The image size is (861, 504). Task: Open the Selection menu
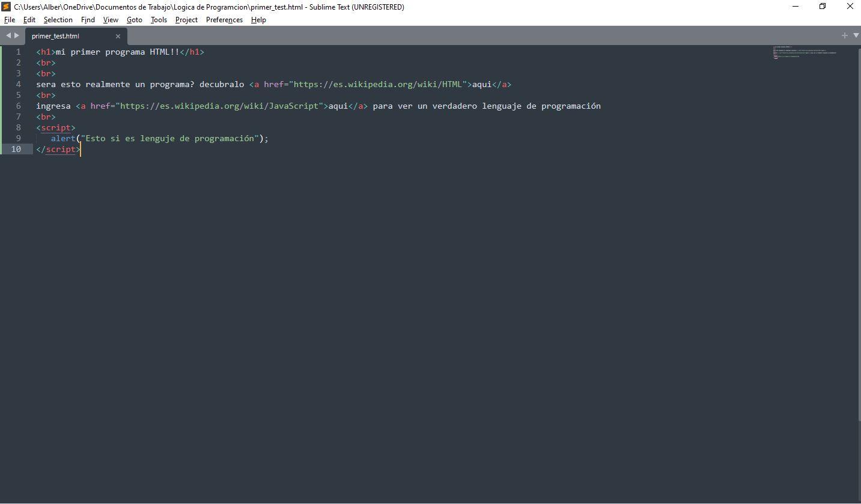click(58, 20)
